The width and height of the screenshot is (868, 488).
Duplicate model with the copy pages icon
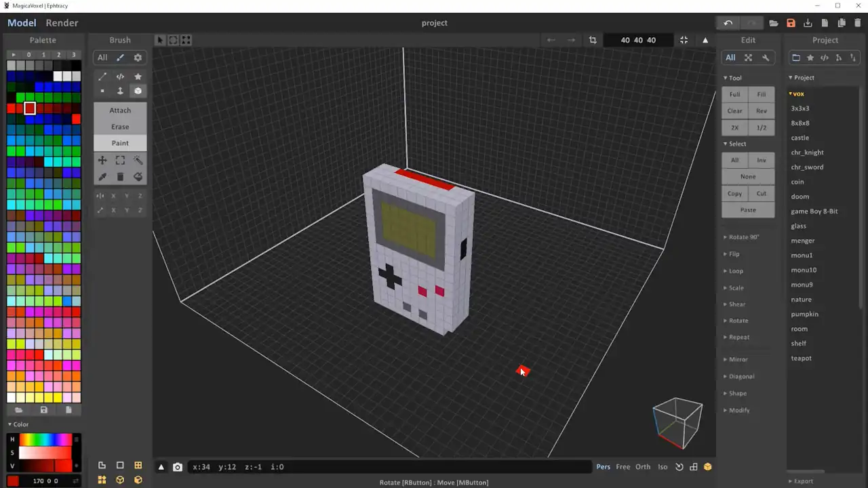842,23
